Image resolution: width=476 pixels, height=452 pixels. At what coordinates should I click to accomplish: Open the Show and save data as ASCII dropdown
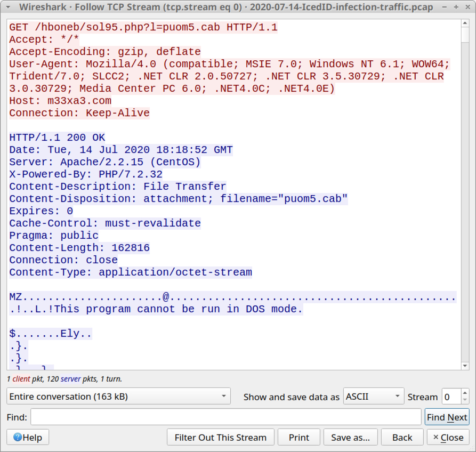(x=374, y=396)
